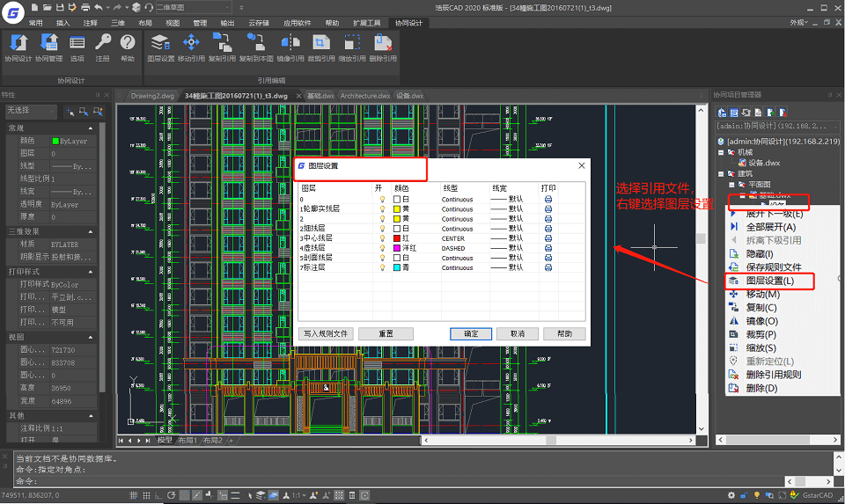
Task: Toggle print icon for layer 0
Action: pos(548,200)
